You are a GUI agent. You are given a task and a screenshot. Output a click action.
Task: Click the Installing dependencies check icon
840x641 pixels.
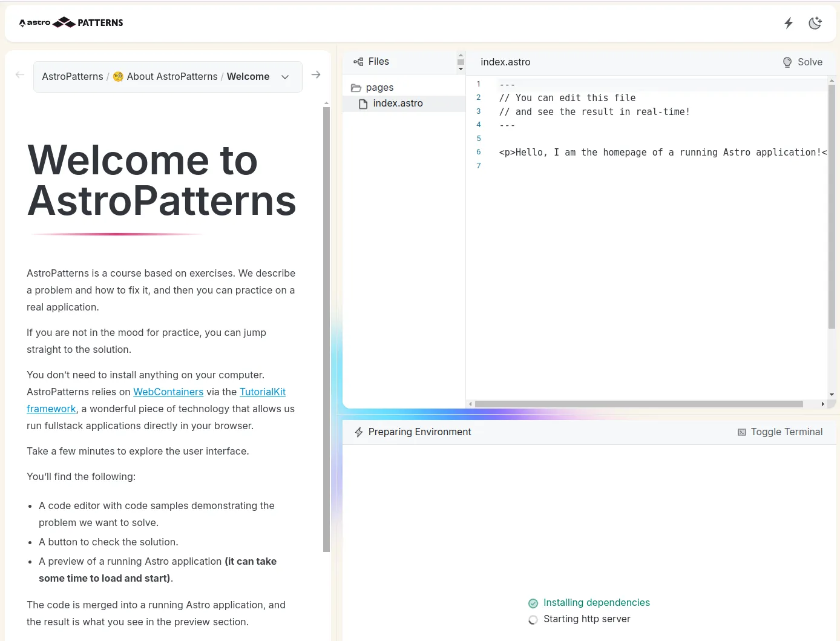pos(533,603)
